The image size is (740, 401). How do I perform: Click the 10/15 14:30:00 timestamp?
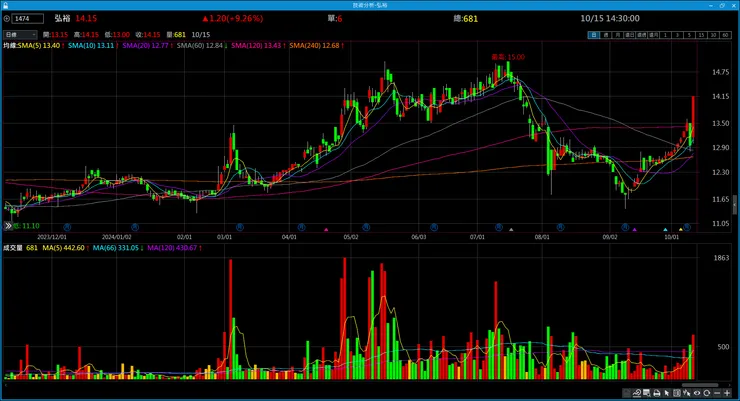point(610,18)
